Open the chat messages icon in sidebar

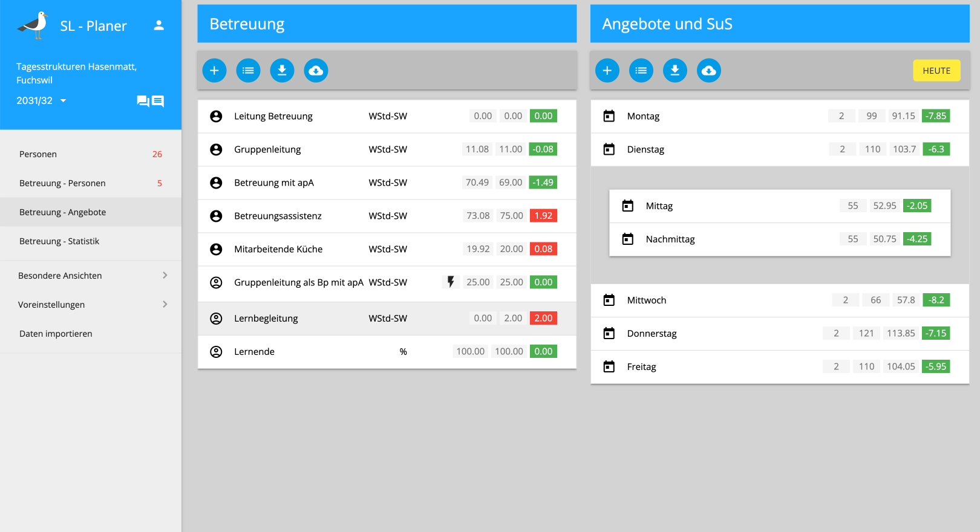tap(150, 101)
